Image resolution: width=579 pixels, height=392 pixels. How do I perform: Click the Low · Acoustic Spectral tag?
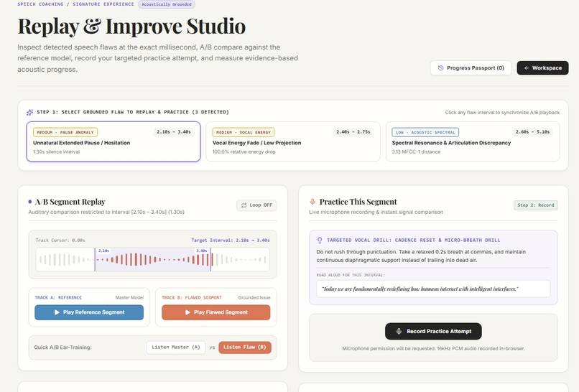(425, 132)
